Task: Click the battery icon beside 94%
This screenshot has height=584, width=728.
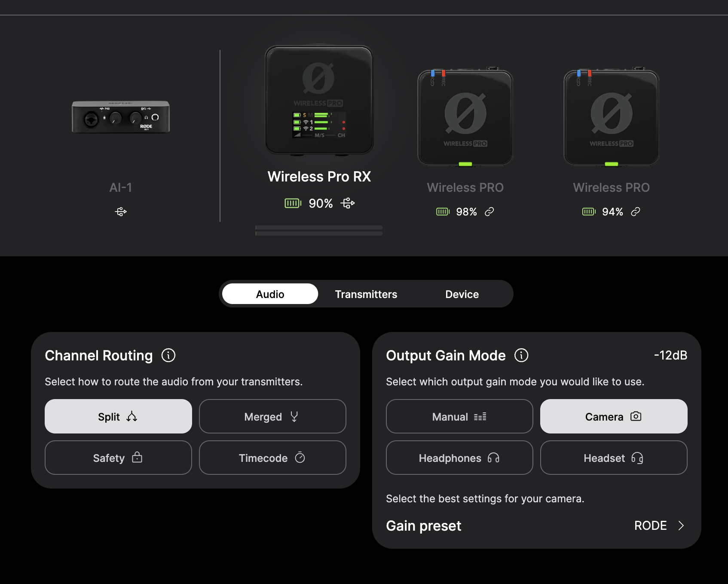Action: [x=589, y=212]
